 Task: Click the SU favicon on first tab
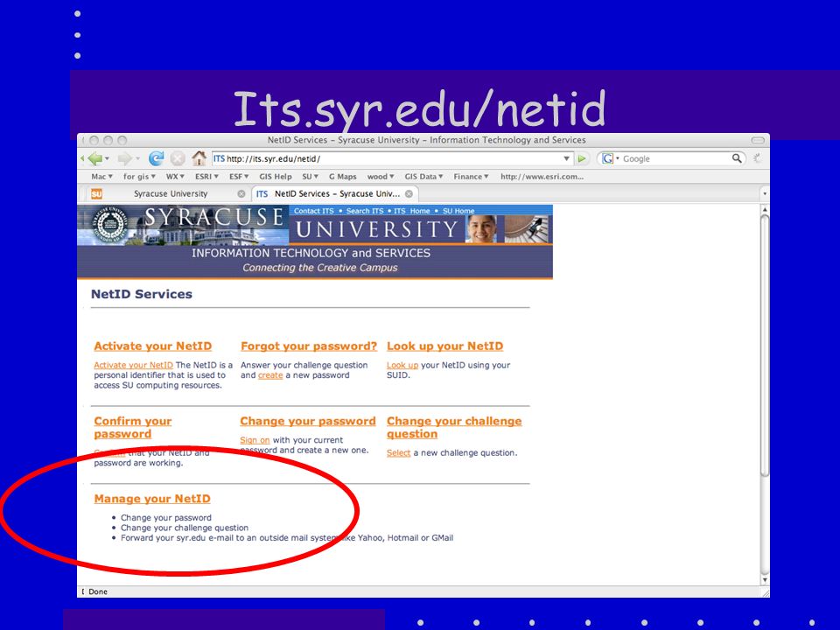[96, 194]
